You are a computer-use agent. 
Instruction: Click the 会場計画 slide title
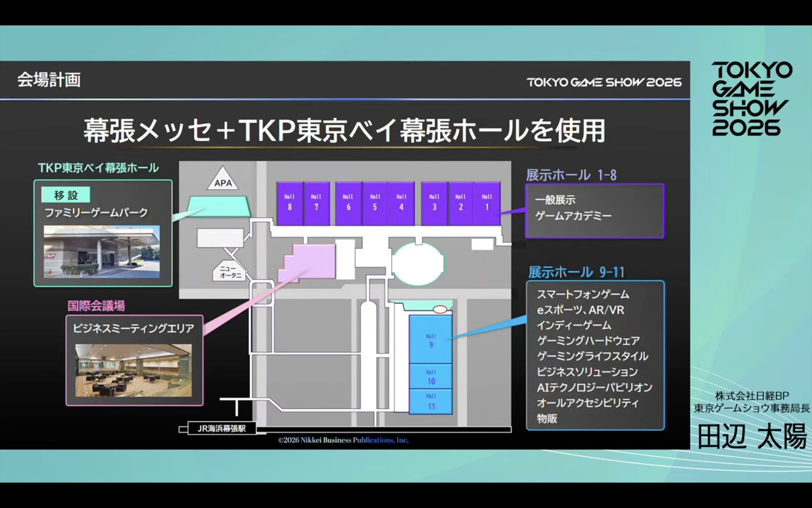coord(49,80)
